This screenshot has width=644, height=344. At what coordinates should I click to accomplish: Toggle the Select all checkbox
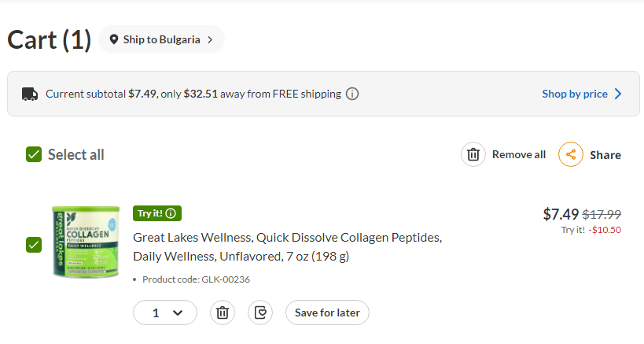pyautogui.click(x=34, y=154)
